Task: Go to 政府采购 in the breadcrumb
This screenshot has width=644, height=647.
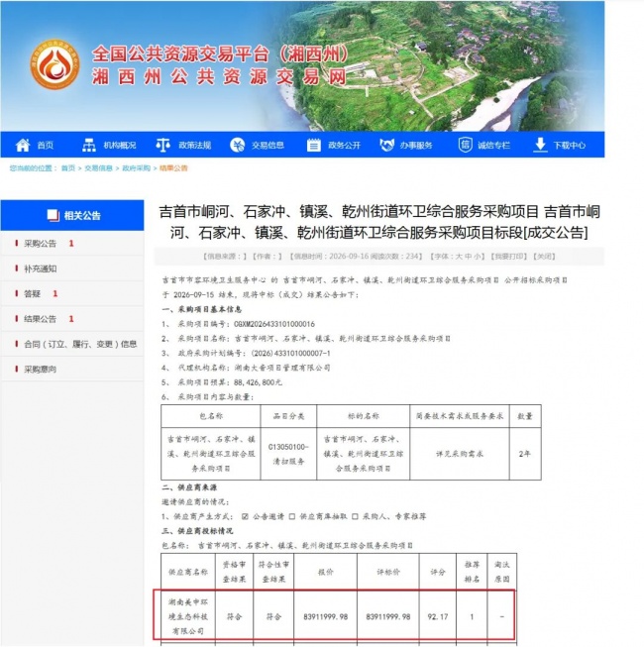Action: (x=136, y=167)
